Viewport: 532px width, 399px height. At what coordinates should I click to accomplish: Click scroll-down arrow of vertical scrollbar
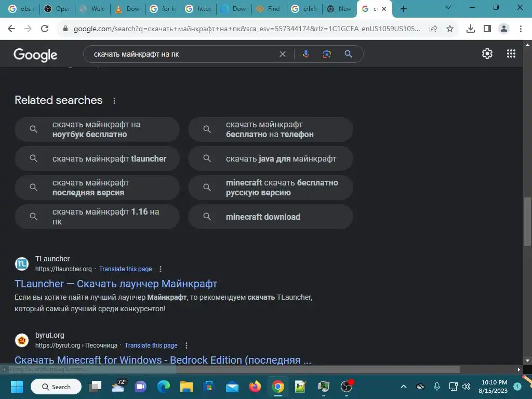pyautogui.click(x=527, y=361)
